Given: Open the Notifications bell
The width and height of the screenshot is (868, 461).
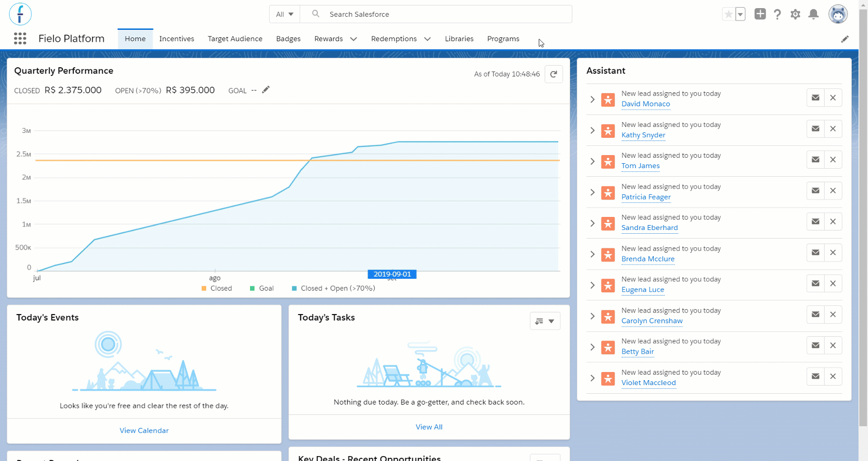Looking at the screenshot, I should click(813, 14).
